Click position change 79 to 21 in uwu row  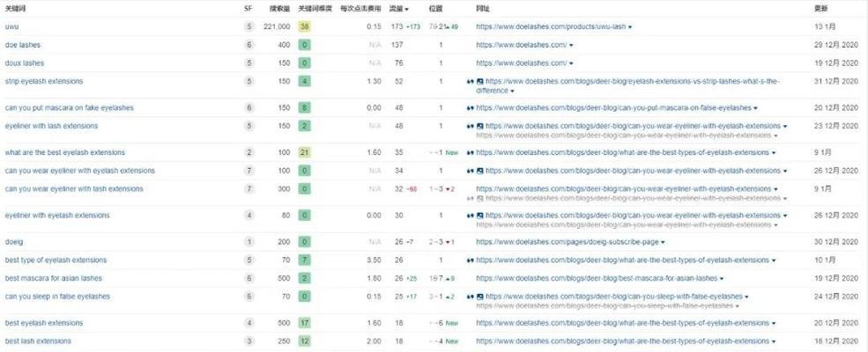pos(443,26)
